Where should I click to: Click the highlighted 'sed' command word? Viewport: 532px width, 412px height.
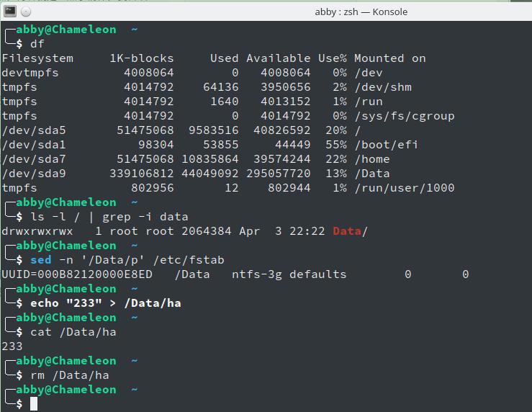[40, 260]
